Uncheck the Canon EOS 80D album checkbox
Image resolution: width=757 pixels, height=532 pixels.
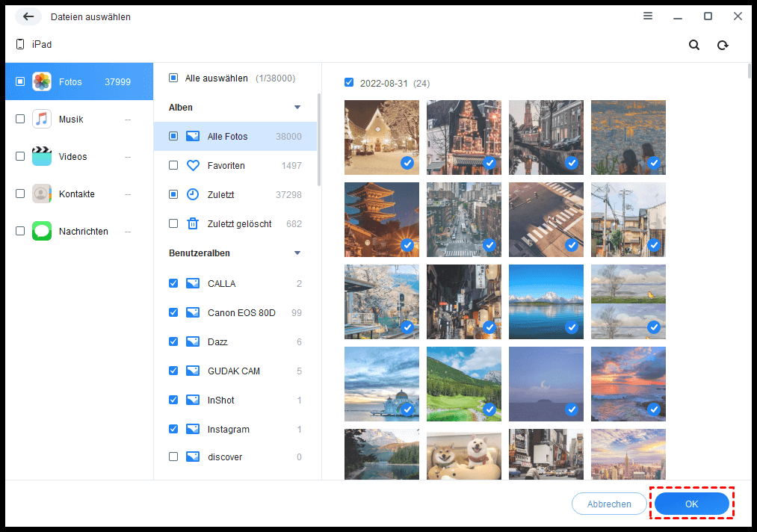[173, 313]
